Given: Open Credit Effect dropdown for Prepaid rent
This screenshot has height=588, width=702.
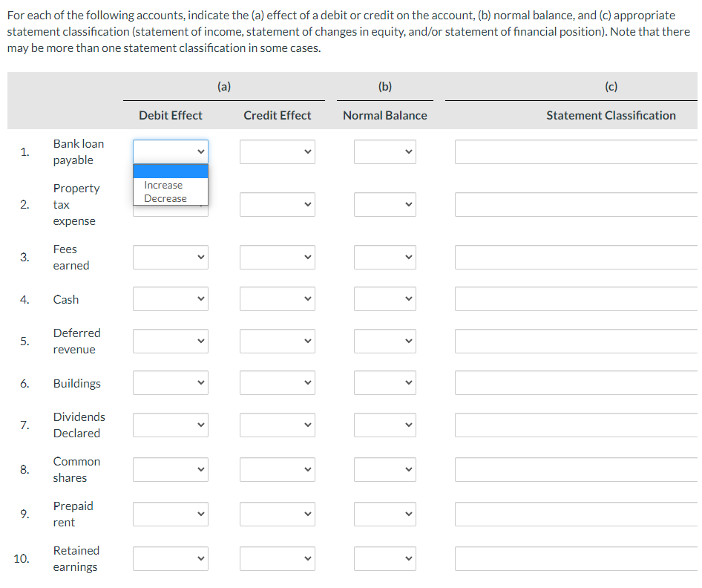Looking at the screenshot, I should pyautogui.click(x=277, y=514).
